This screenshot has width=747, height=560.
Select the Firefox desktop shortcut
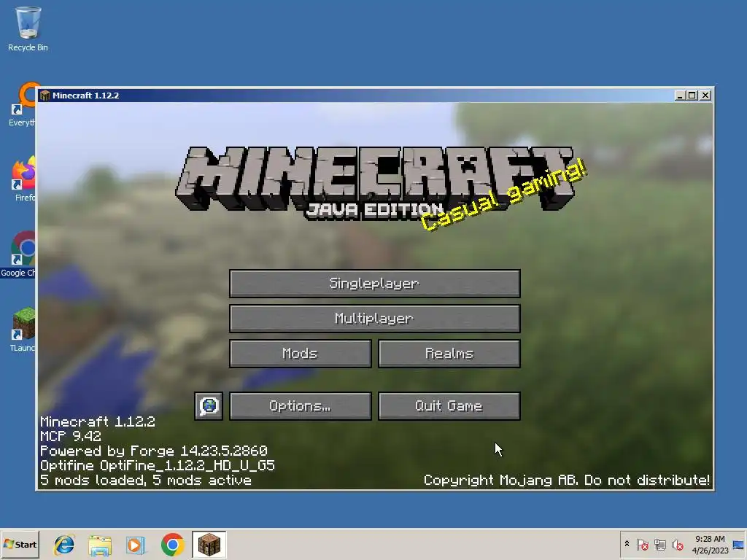point(23,179)
